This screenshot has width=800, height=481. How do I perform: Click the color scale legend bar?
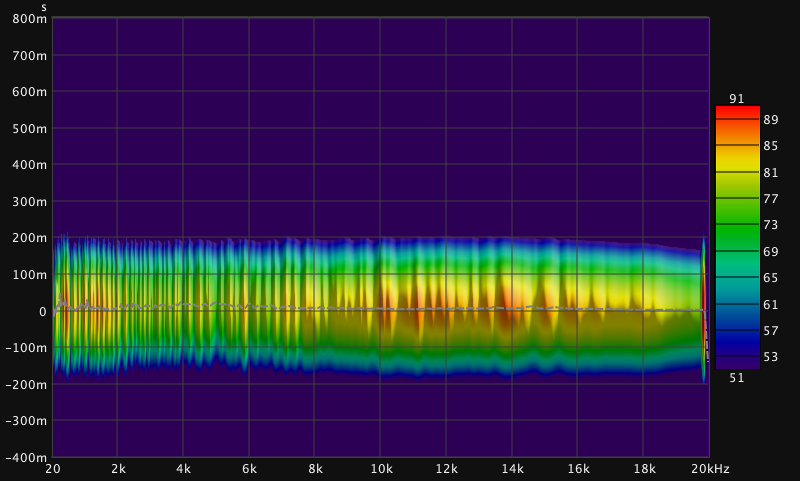pos(738,238)
